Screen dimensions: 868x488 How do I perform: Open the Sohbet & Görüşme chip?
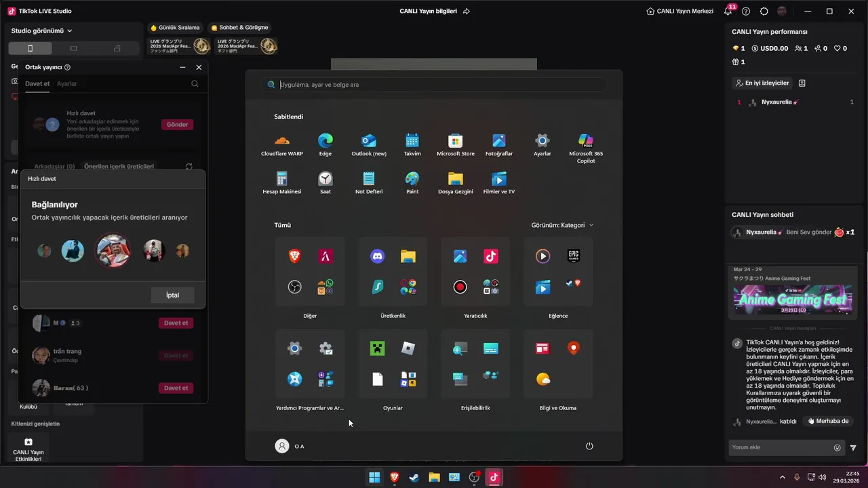point(239,28)
